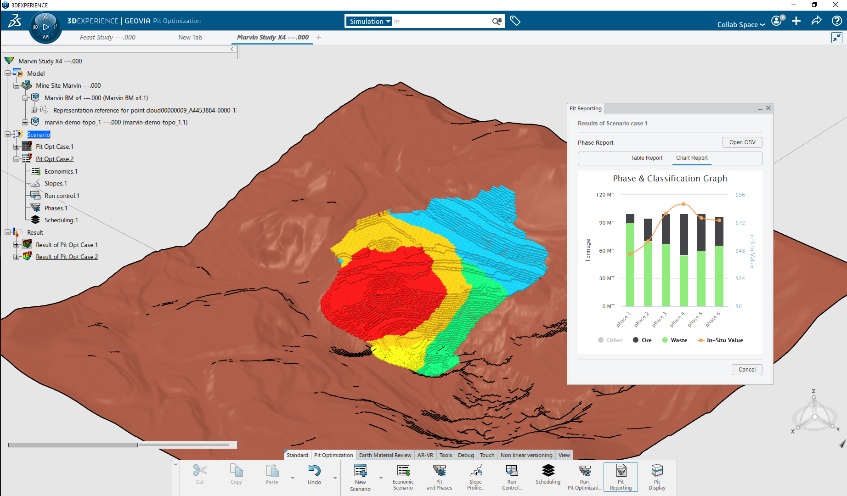The width and height of the screenshot is (847, 496).
Task: Click the Scheduling tool
Action: point(548,474)
